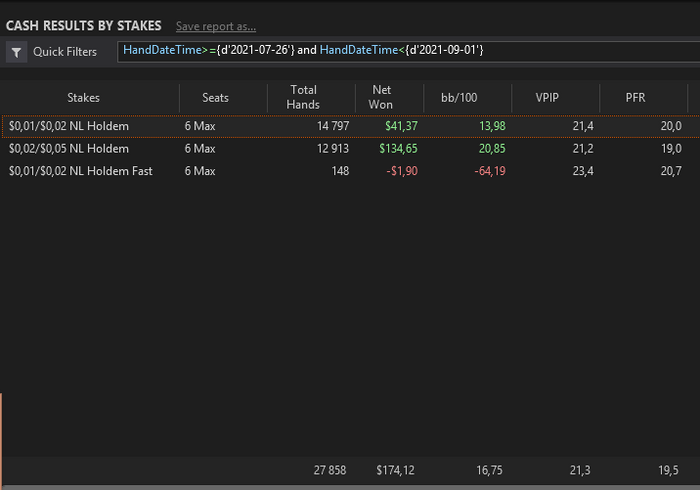The width and height of the screenshot is (700, 490).
Task: Click the 27 858 total hands summary
Action: (x=329, y=470)
